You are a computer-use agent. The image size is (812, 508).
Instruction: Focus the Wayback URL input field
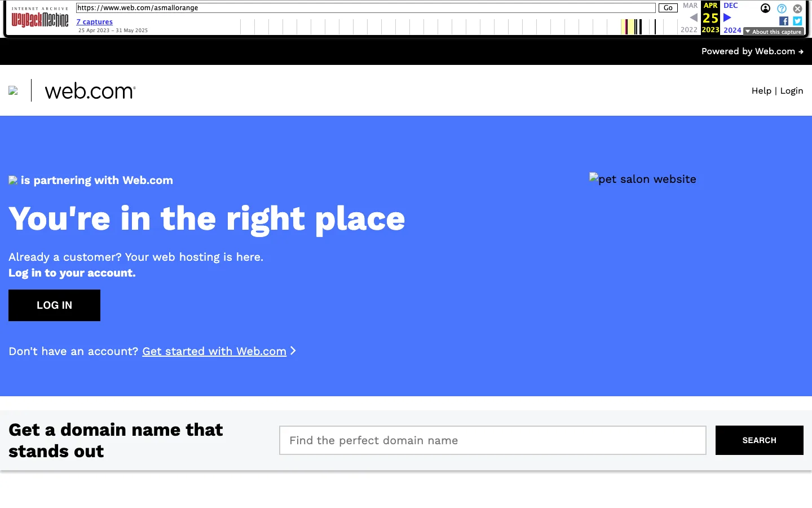tap(366, 8)
